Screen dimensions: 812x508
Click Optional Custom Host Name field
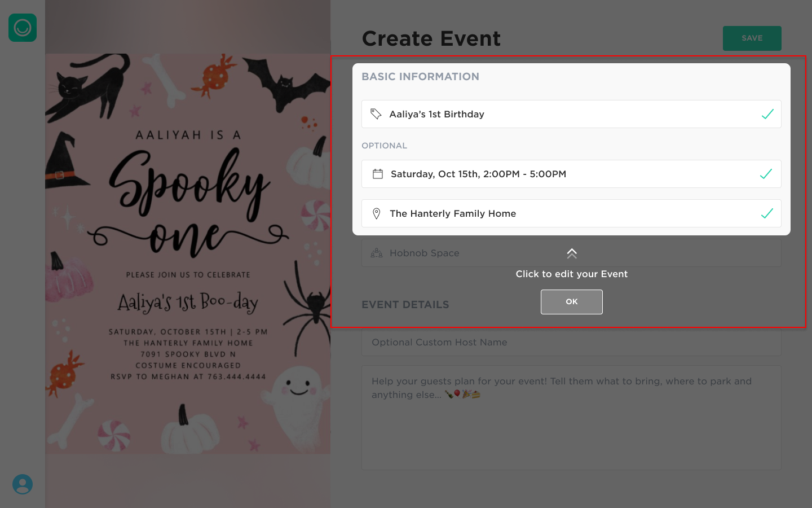tap(571, 342)
